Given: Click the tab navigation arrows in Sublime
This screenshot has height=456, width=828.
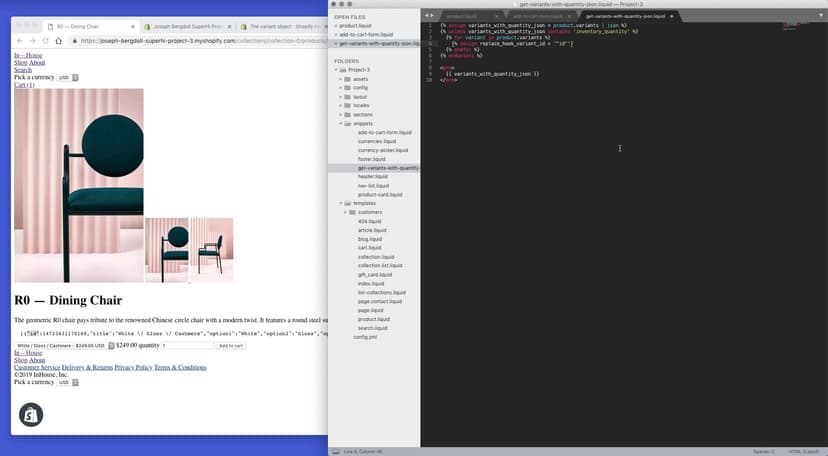Looking at the screenshot, I should 428,16.
